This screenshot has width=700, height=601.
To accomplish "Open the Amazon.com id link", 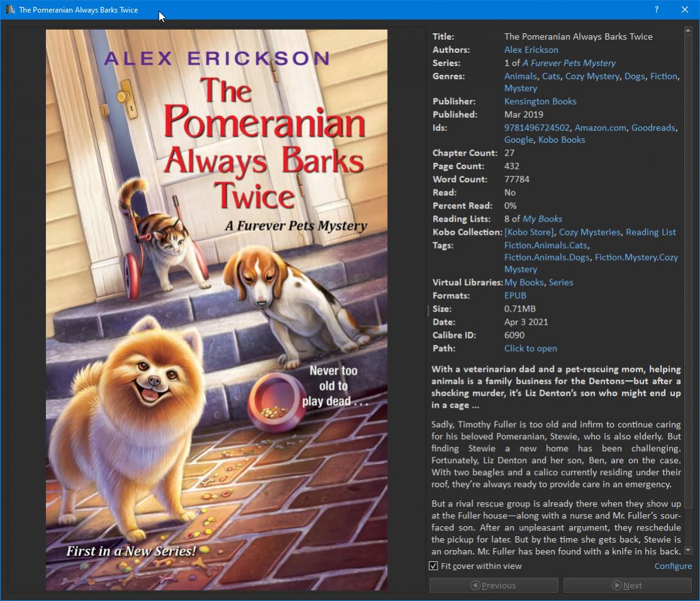I will pyautogui.click(x=600, y=128).
